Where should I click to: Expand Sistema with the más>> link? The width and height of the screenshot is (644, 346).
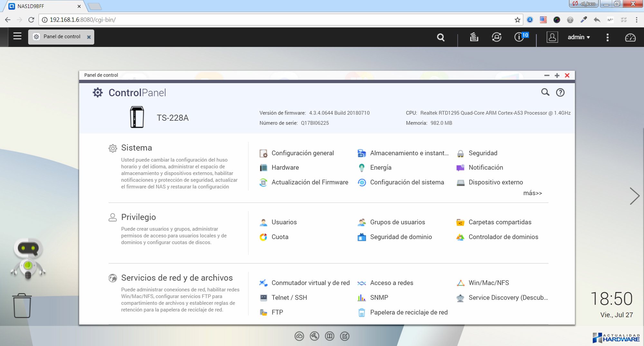pyautogui.click(x=532, y=193)
